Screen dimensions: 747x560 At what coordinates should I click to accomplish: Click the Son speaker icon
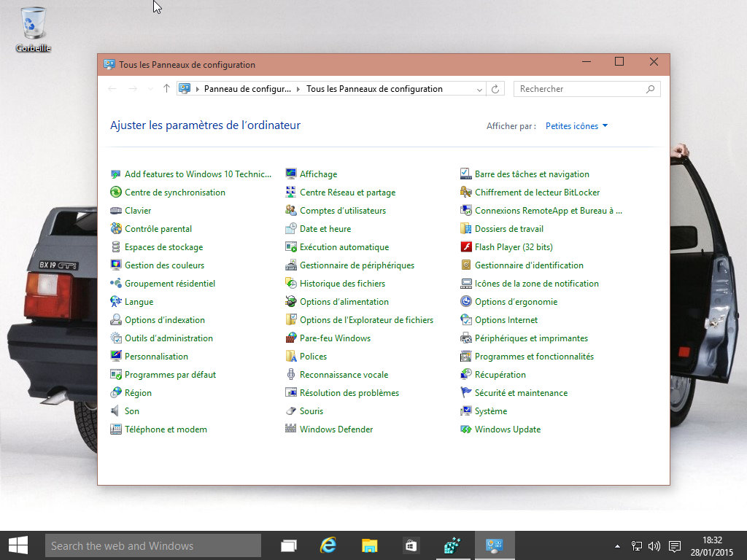click(x=116, y=411)
